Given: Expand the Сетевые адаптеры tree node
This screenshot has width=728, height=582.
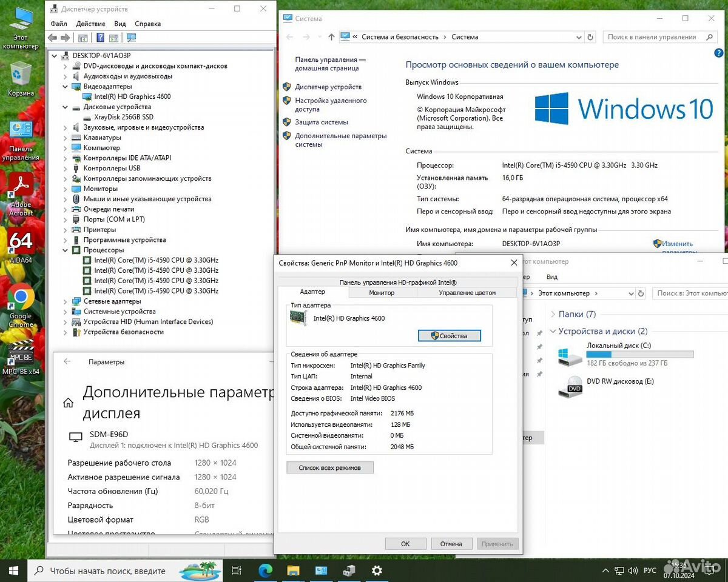Looking at the screenshot, I should pyautogui.click(x=66, y=301).
